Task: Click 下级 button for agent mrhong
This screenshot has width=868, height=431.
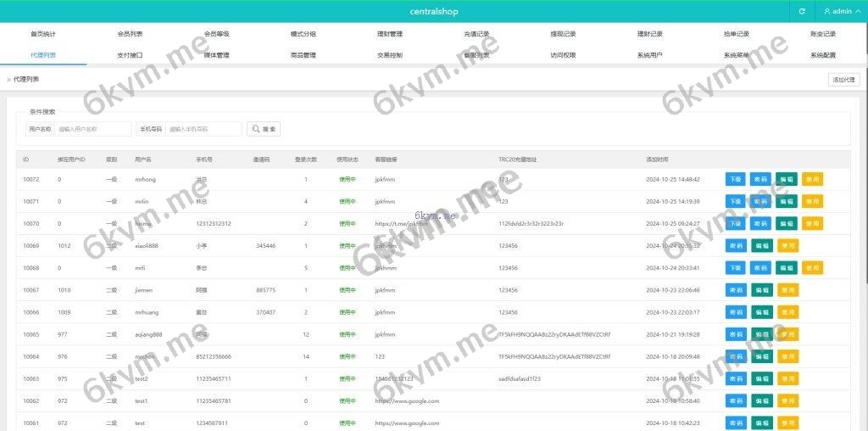Action: pos(735,179)
